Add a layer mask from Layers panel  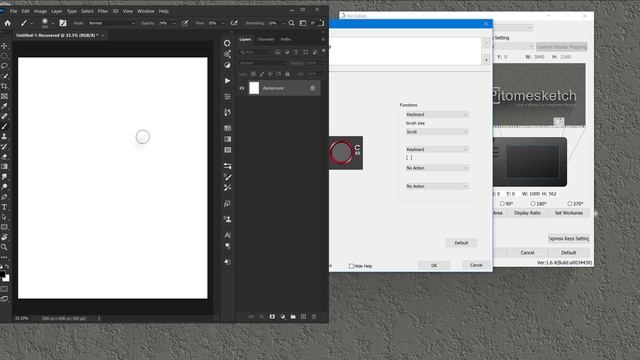click(x=272, y=316)
